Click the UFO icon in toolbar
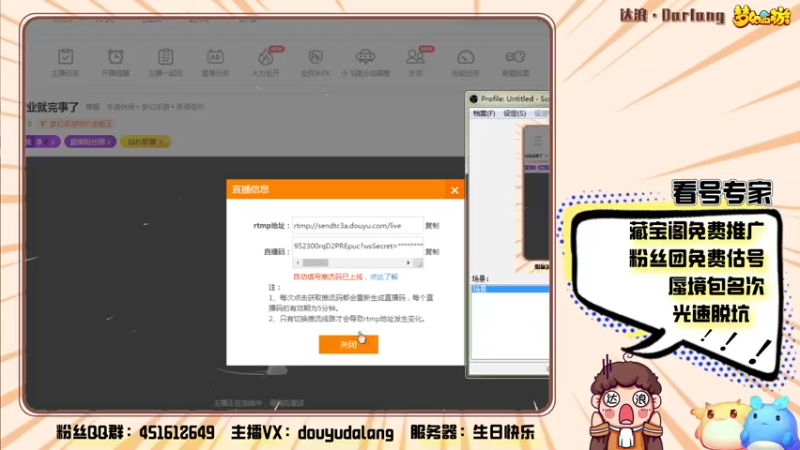This screenshot has height=450, width=800. [365, 57]
